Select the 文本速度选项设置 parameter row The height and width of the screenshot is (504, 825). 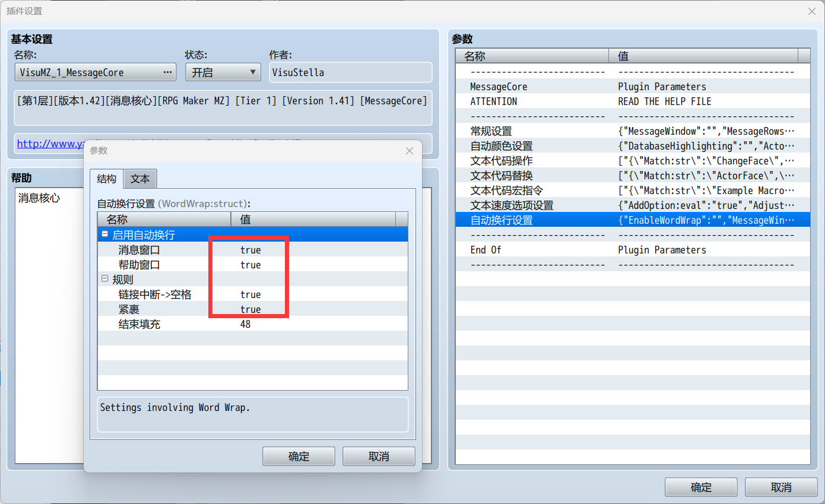[633, 205]
